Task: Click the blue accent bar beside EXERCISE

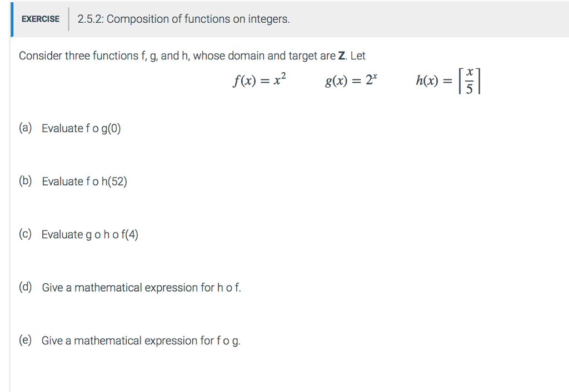Action: click(12, 19)
